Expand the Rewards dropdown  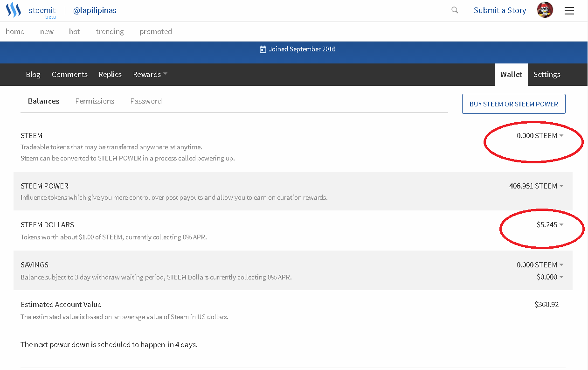coord(150,75)
